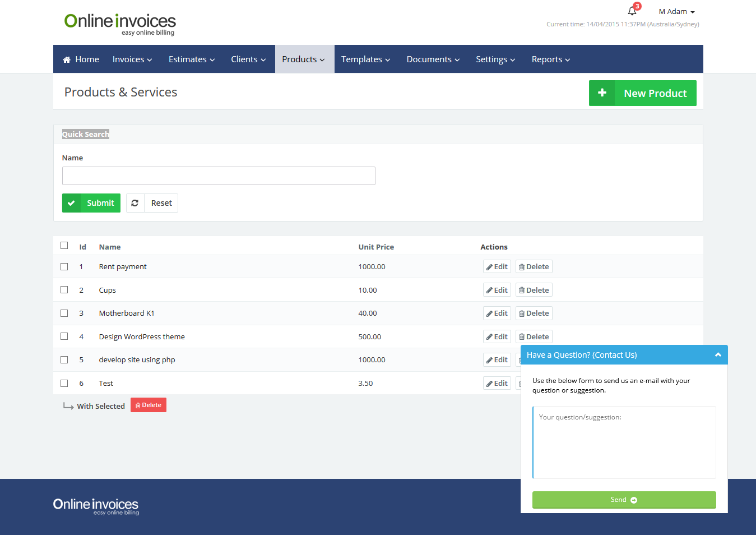Open the Reports menu

550,59
